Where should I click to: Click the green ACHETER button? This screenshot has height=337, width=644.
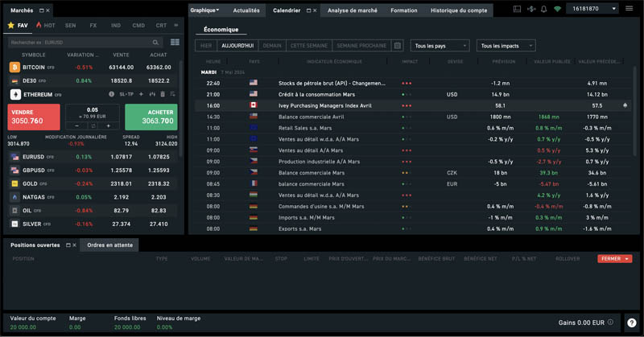coord(151,117)
